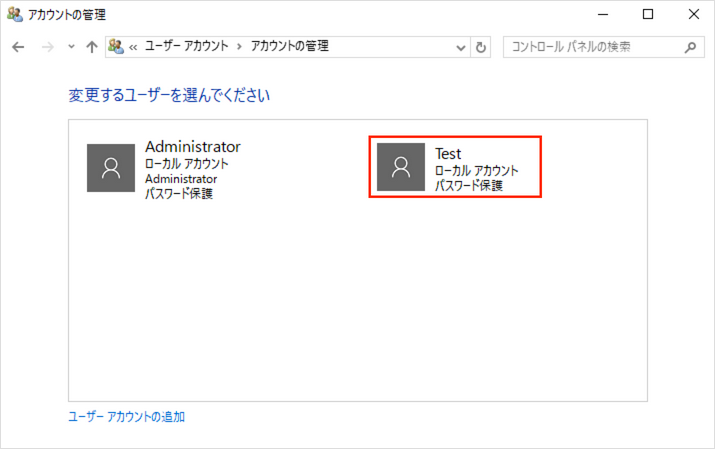Open the Administrator account name
This screenshot has height=449, width=715.
(192, 147)
